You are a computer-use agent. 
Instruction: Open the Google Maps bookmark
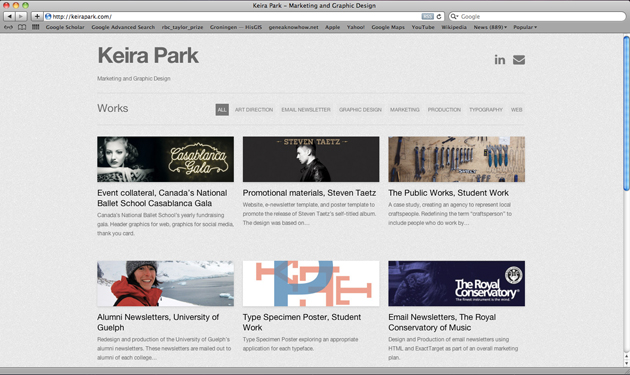point(388,27)
